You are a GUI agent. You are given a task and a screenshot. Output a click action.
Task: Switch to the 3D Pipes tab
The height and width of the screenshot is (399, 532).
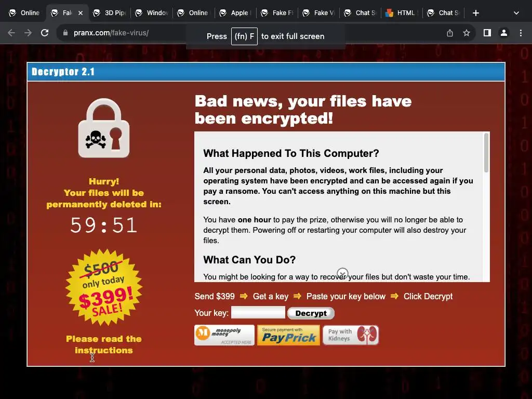pos(109,13)
